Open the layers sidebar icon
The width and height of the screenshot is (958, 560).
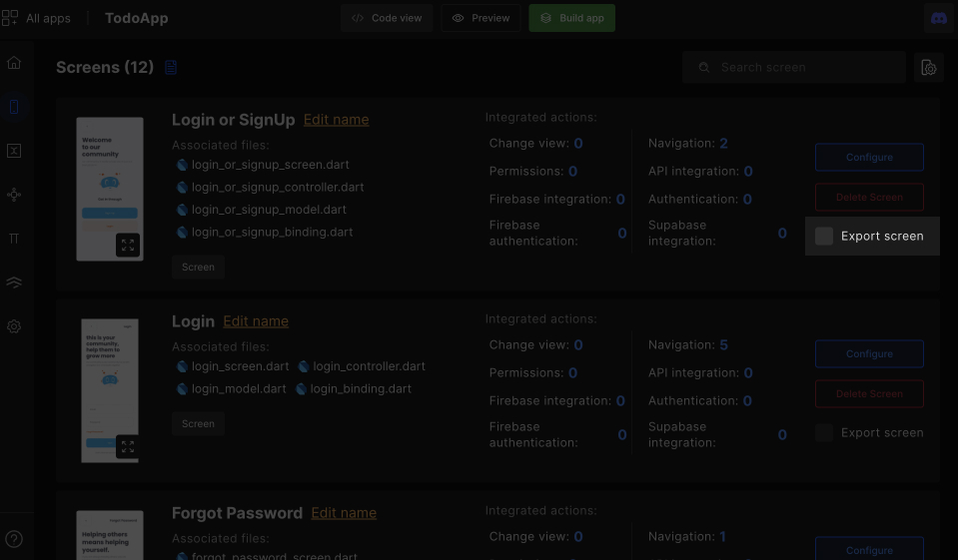[14, 282]
